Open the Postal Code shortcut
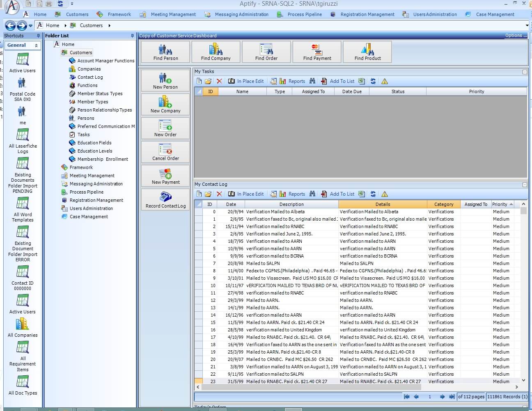The height and width of the screenshot is (411, 532). (x=23, y=89)
